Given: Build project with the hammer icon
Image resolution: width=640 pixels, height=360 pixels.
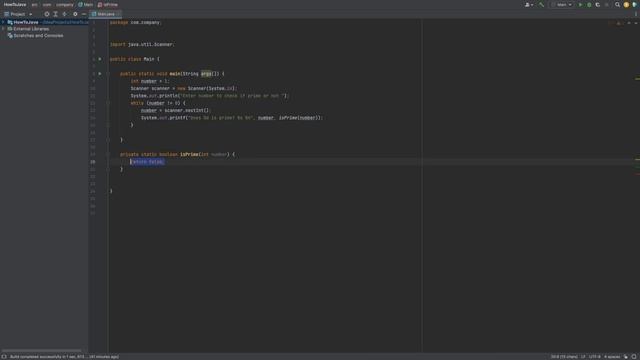Looking at the screenshot, I should 542,5.
